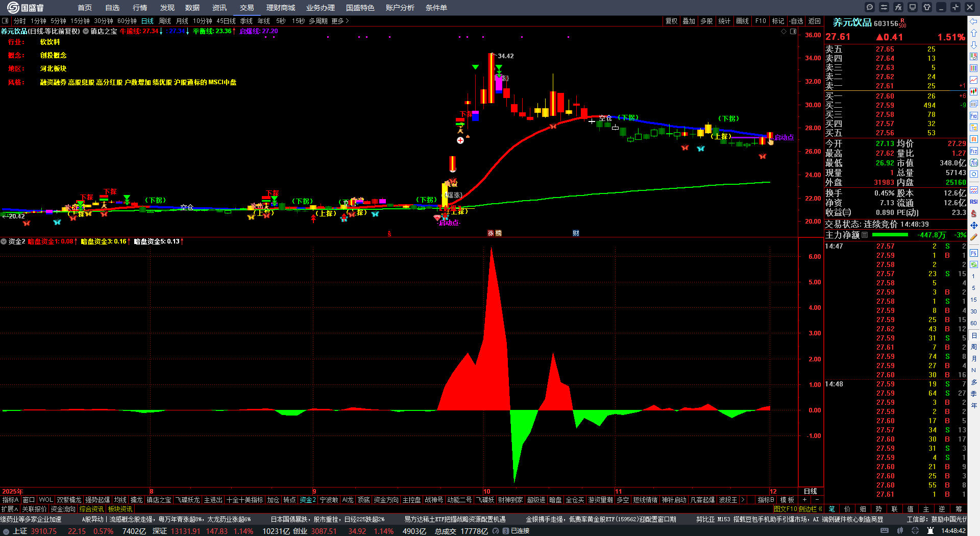Open the fx formula icon in title bar
Image resolution: width=980 pixels, height=536 pixels.
[x=898, y=7]
